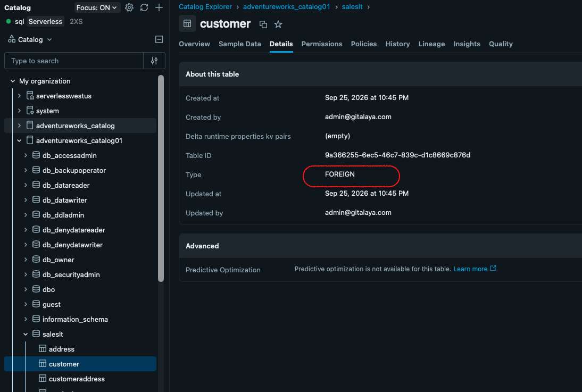Click customeraddress table icon
The image size is (582, 392).
pos(43,378)
